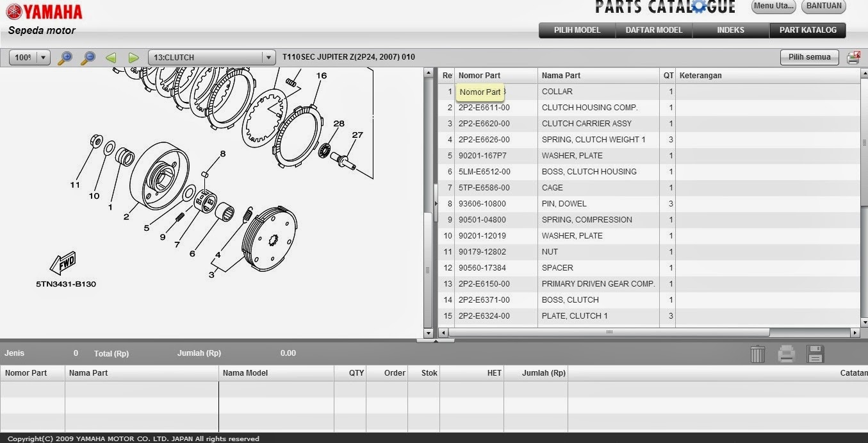The height and width of the screenshot is (443, 868).
Task: Select SPRING, CLUTCH WEIGHT 1 row
Action: coord(649,140)
